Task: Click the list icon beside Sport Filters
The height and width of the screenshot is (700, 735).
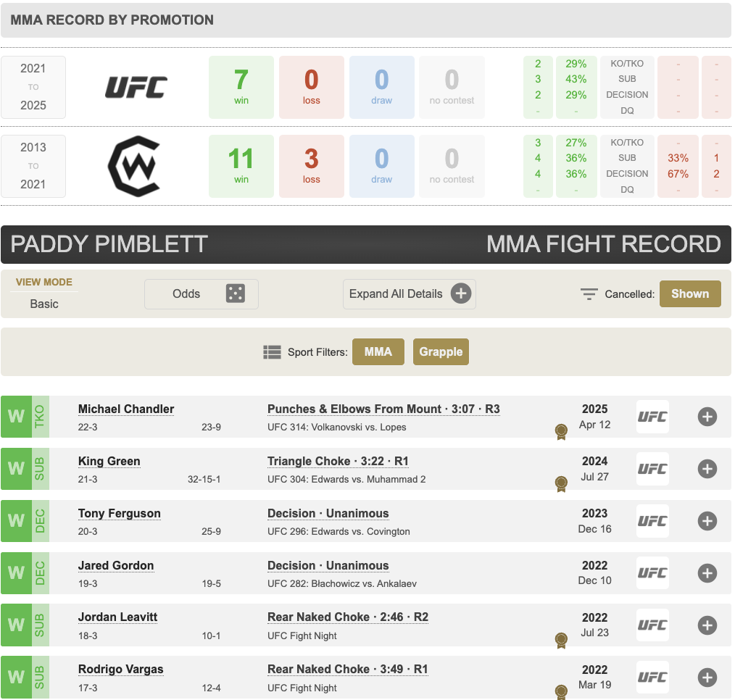Action: coord(273,352)
